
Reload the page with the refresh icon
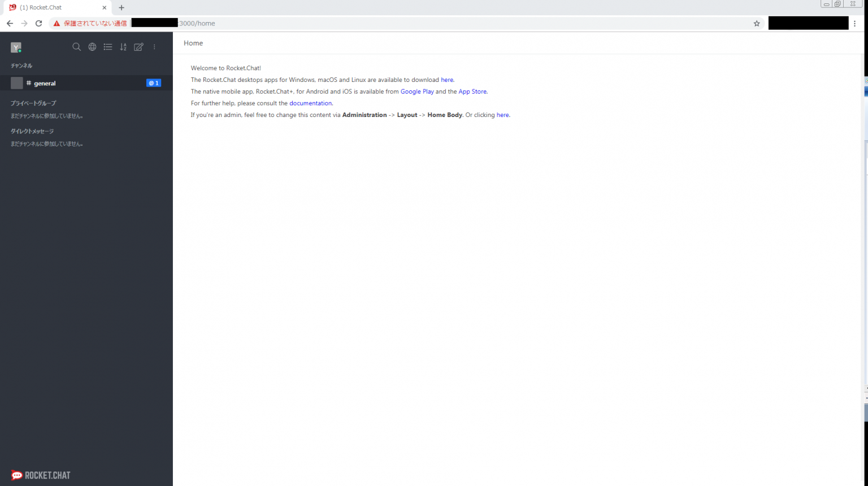point(38,23)
